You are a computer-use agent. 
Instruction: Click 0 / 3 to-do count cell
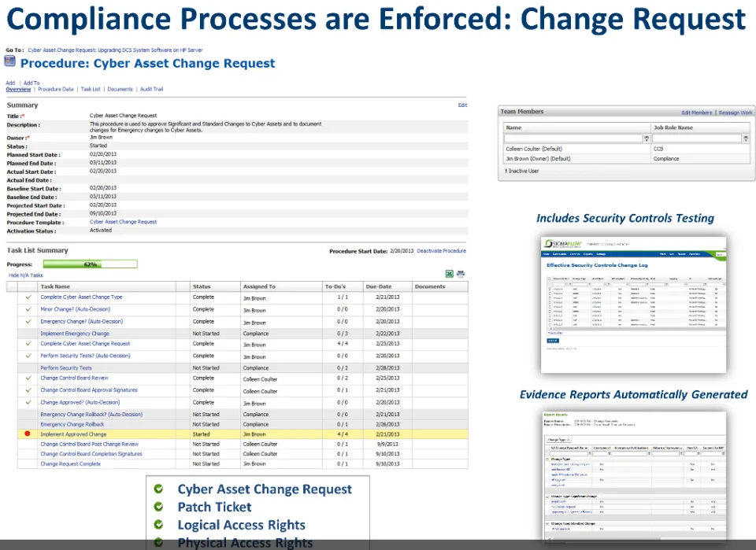pos(343,334)
